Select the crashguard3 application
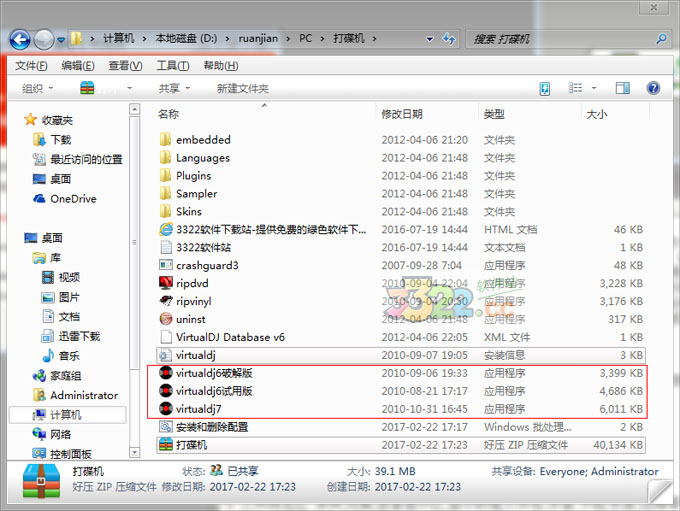The width and height of the screenshot is (680, 511). coord(199,265)
